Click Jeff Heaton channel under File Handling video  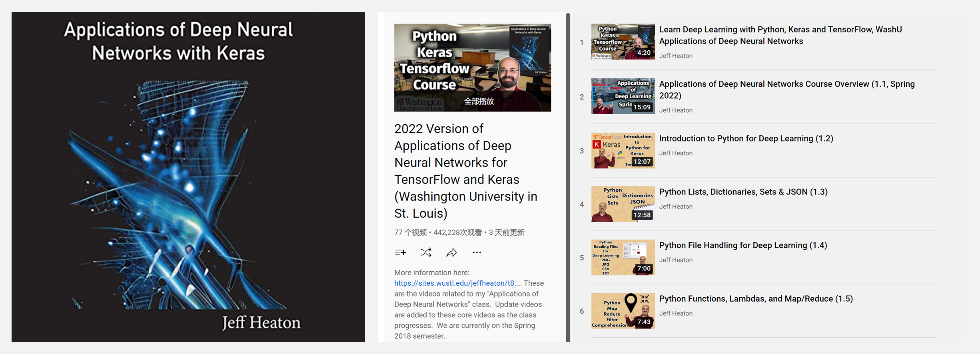676,260
